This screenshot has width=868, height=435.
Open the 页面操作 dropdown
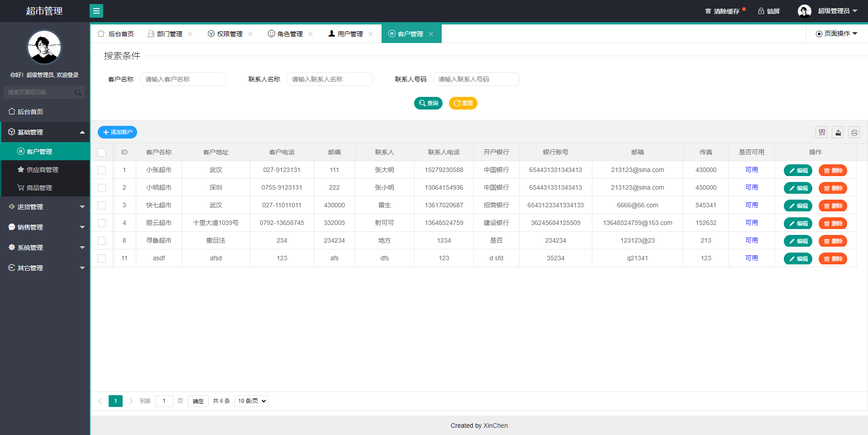coord(837,33)
